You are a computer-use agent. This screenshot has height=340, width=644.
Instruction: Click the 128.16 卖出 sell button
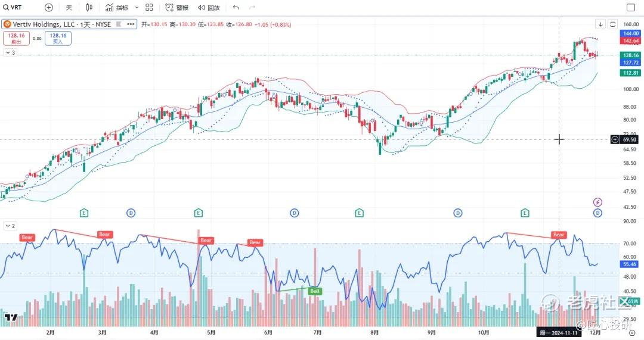click(x=16, y=38)
